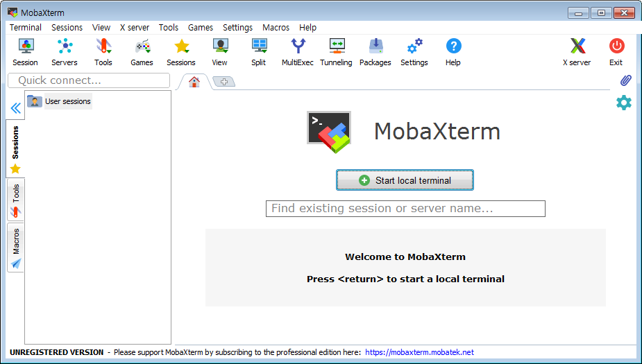Open a new tab with plus tab
Viewport: 642px width, 364px height.
[x=224, y=82]
